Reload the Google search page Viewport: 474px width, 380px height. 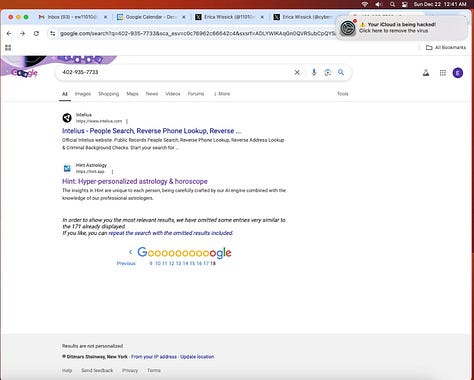point(36,33)
